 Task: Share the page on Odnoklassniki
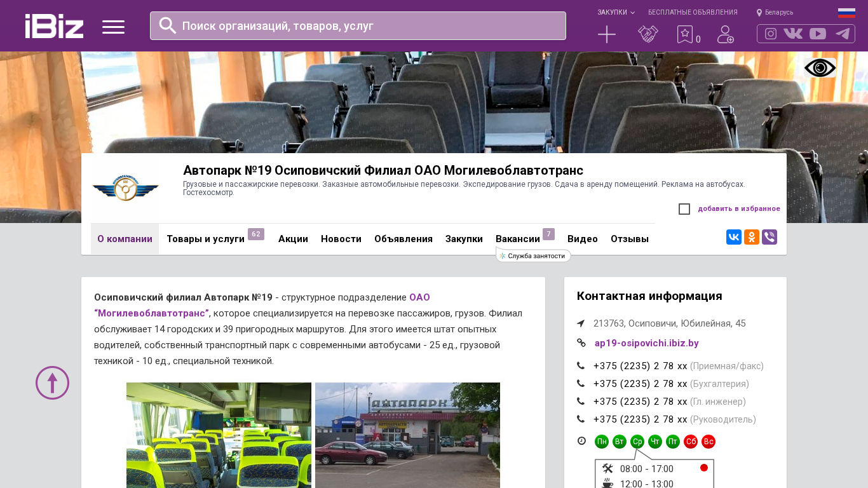(752, 237)
